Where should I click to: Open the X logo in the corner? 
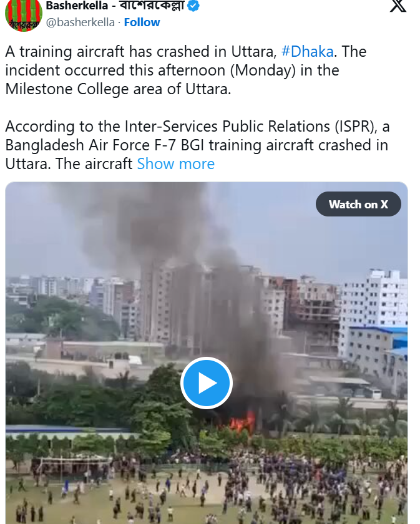pyautogui.click(x=398, y=6)
